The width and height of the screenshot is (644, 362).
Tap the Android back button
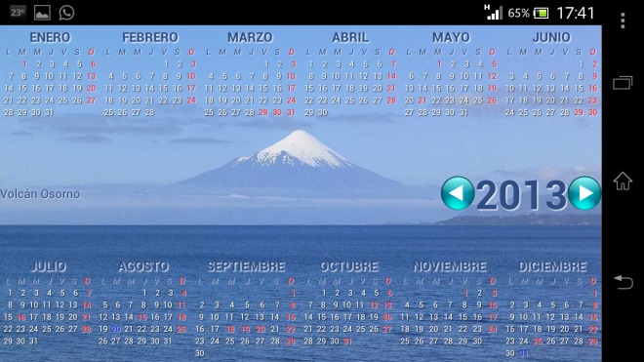point(624,282)
